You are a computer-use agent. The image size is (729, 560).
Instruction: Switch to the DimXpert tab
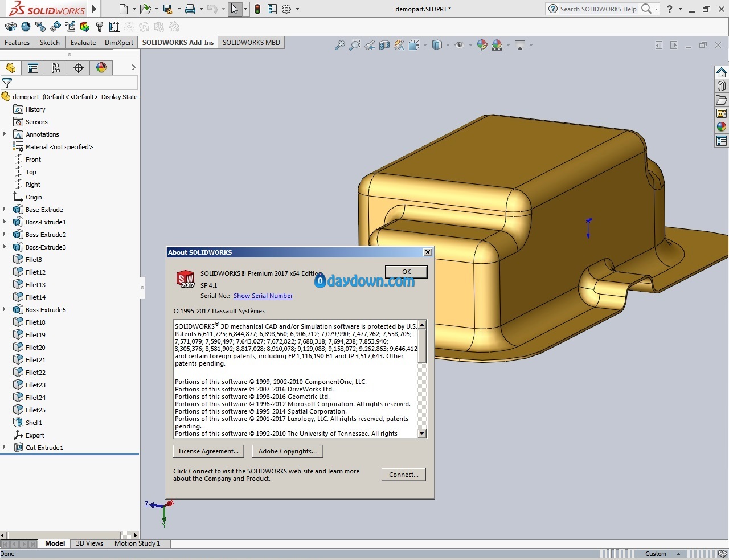click(x=119, y=43)
